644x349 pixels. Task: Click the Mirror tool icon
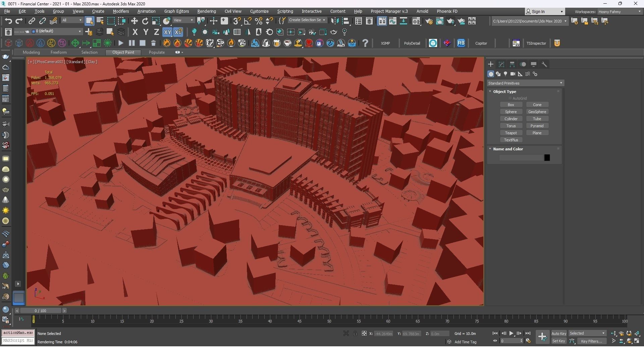[335, 21]
